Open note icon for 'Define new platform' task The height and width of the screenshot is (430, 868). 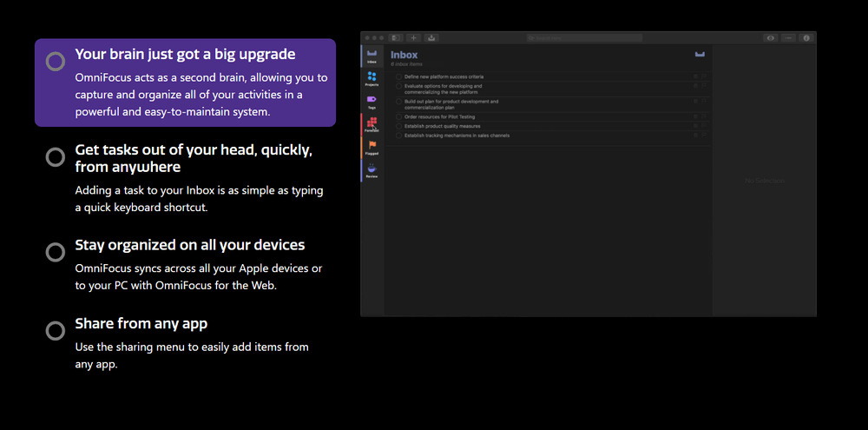pyautogui.click(x=696, y=76)
